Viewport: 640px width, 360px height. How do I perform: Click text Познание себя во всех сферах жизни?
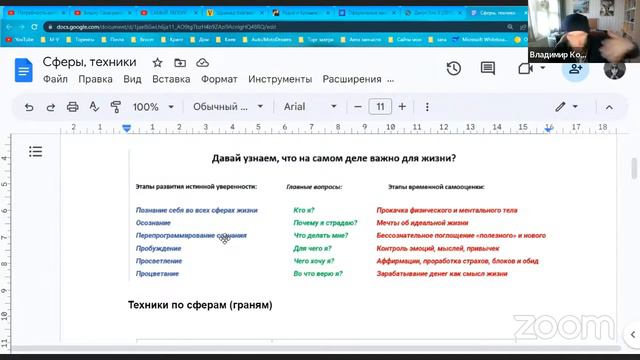tap(197, 210)
